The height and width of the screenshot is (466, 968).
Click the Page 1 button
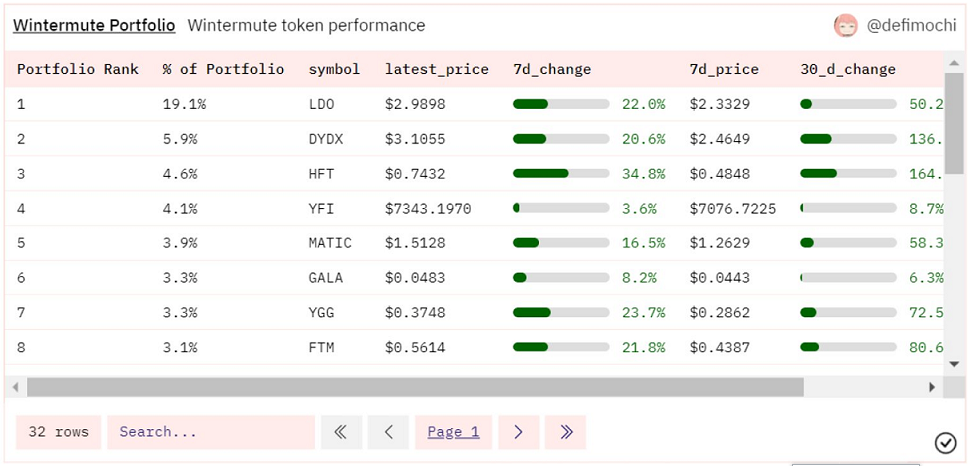tap(453, 432)
